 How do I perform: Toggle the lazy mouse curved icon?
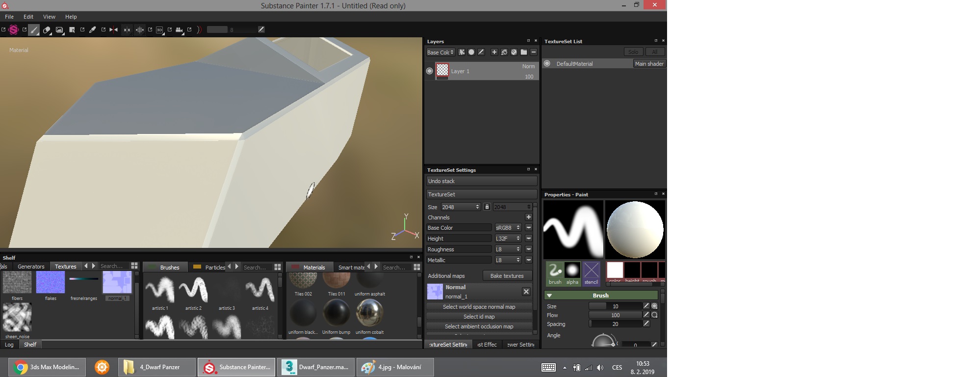[199, 30]
